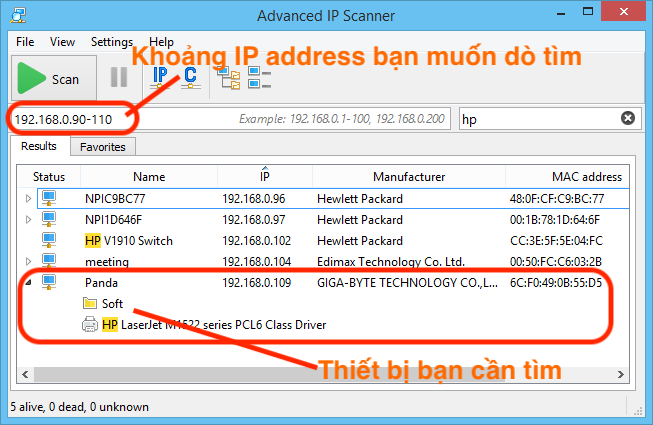
Task: Switch to the Favorites tab
Action: click(x=102, y=147)
